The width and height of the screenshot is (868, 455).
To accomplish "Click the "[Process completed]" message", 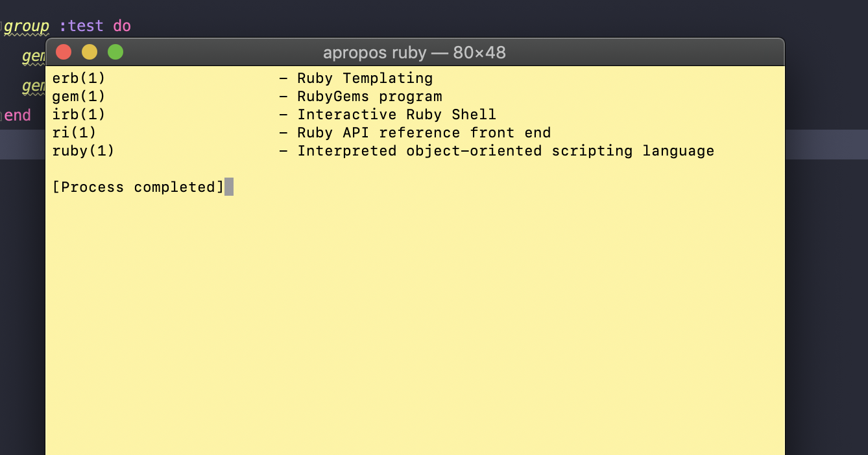I will pyautogui.click(x=138, y=187).
